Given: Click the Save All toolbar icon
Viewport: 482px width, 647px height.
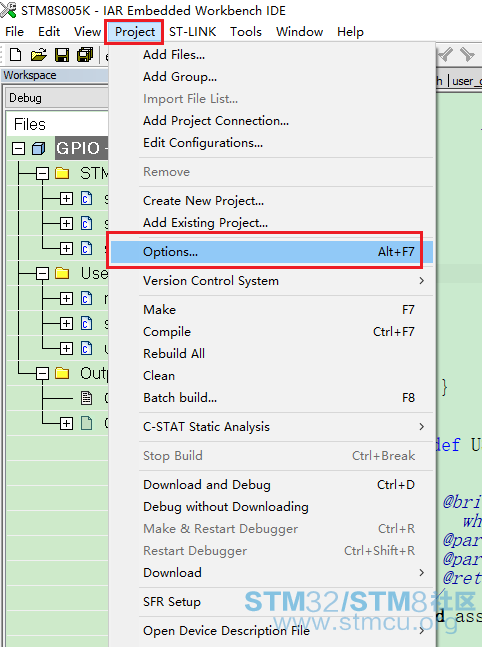Looking at the screenshot, I should click(x=85, y=55).
